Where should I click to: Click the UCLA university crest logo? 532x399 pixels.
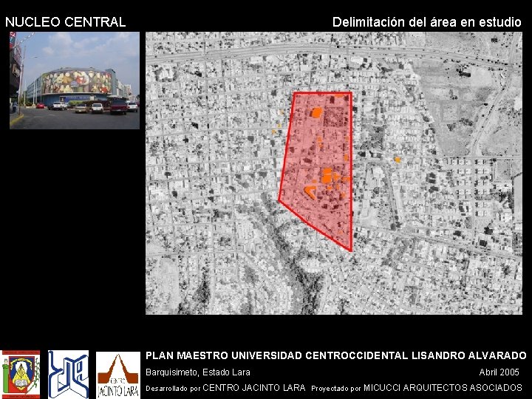[x=21, y=375]
